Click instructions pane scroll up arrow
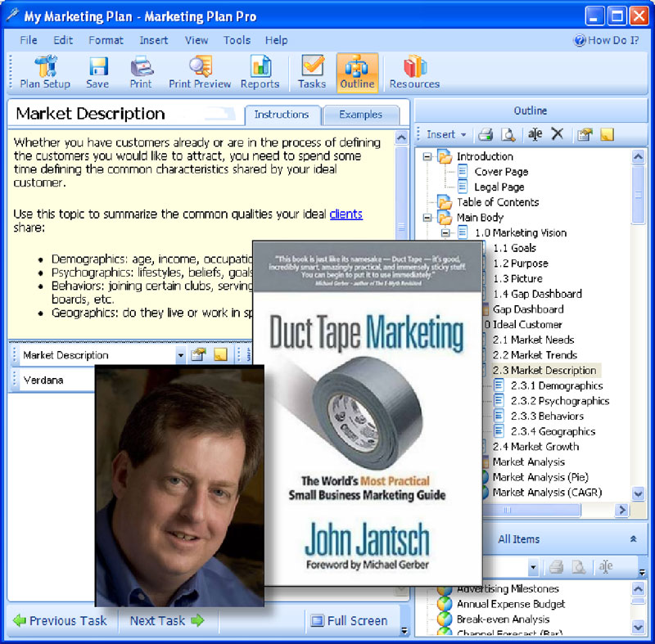The width and height of the screenshot is (655, 644). tap(401, 137)
